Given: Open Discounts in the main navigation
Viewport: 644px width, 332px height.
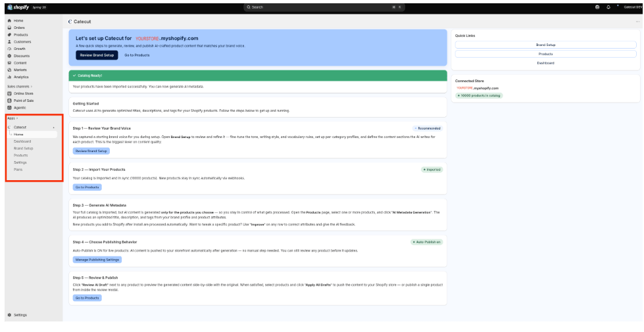Looking at the screenshot, I should coord(22,56).
